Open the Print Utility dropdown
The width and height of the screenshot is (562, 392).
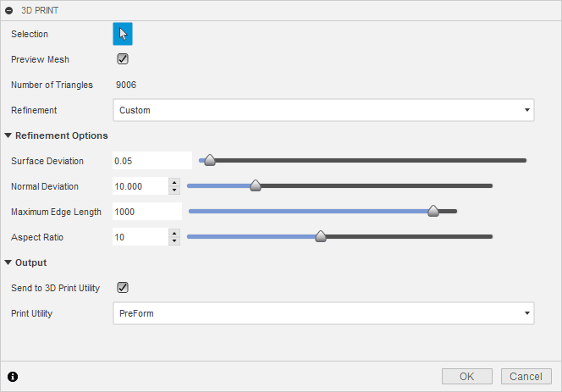pyautogui.click(x=323, y=313)
